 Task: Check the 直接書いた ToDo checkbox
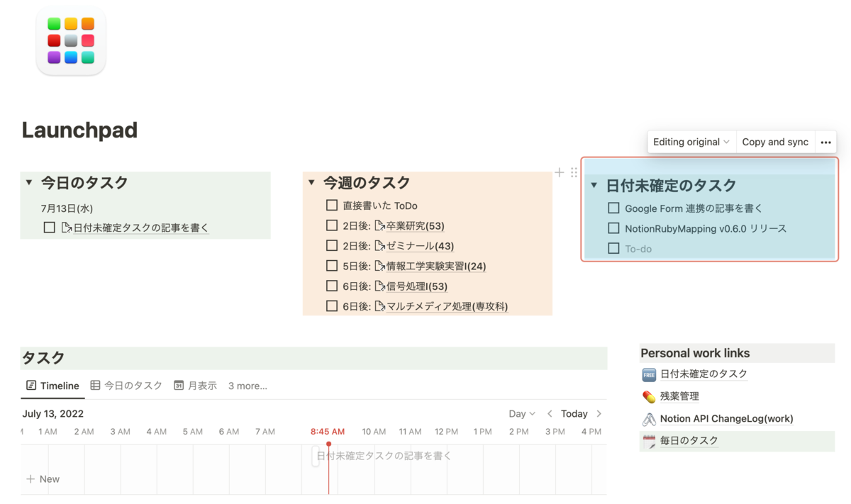tap(332, 206)
